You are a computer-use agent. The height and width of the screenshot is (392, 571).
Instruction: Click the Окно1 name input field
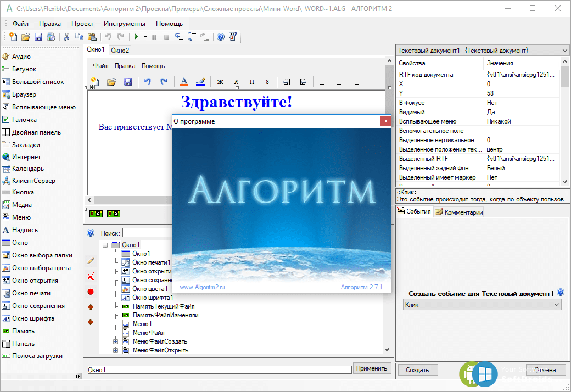(x=220, y=370)
